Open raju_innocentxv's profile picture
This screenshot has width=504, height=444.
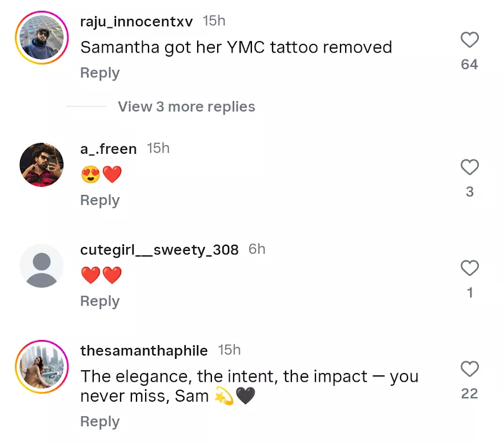(x=42, y=37)
